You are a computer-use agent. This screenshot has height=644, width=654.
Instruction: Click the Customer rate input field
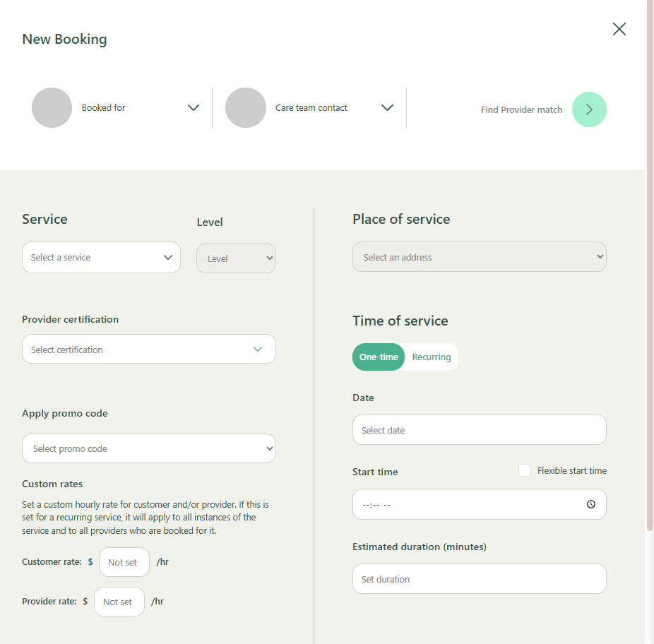(x=124, y=563)
